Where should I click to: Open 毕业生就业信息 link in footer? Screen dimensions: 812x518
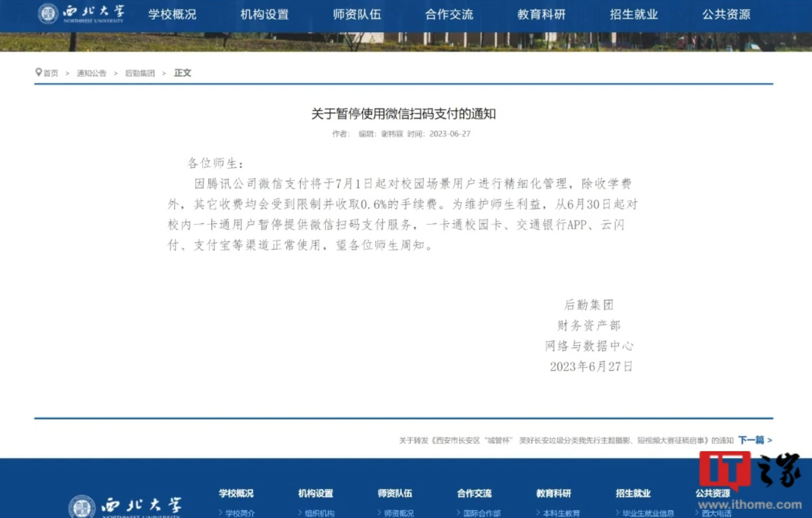(x=648, y=513)
